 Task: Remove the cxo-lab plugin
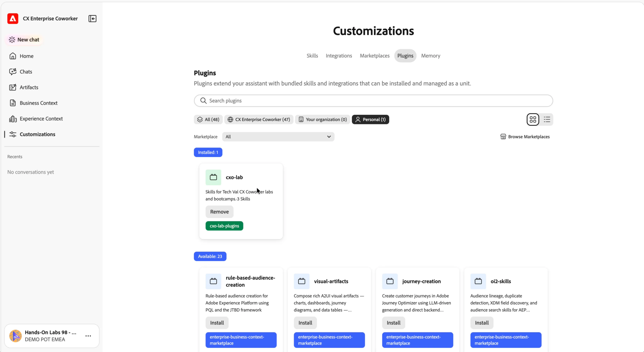click(219, 212)
